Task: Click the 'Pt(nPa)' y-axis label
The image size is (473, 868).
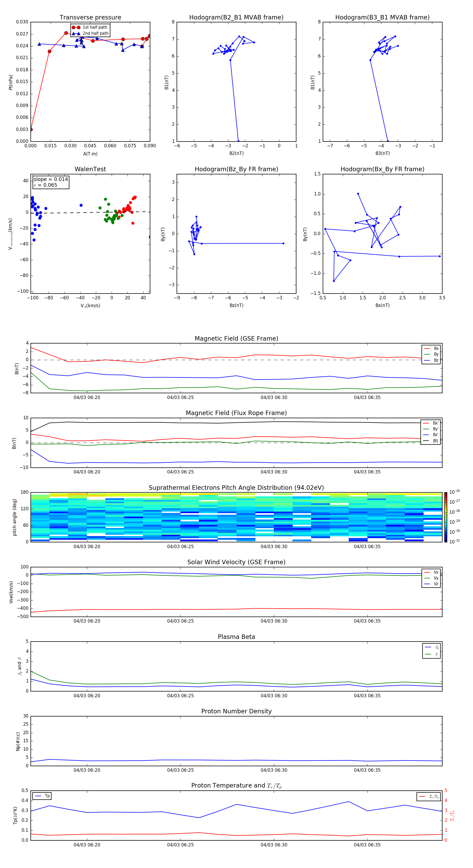Action: [x=11, y=82]
